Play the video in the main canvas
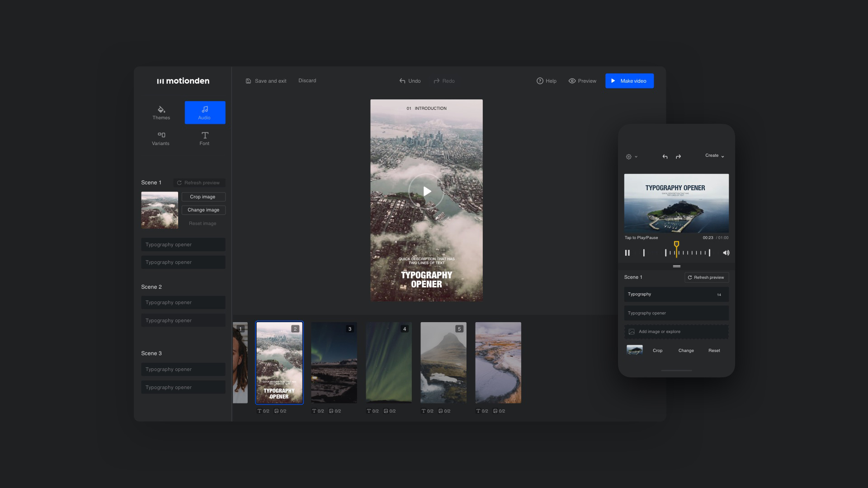 426,191
